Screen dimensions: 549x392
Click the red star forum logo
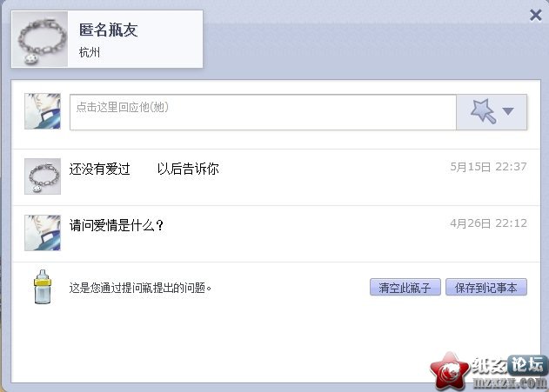[449, 371]
